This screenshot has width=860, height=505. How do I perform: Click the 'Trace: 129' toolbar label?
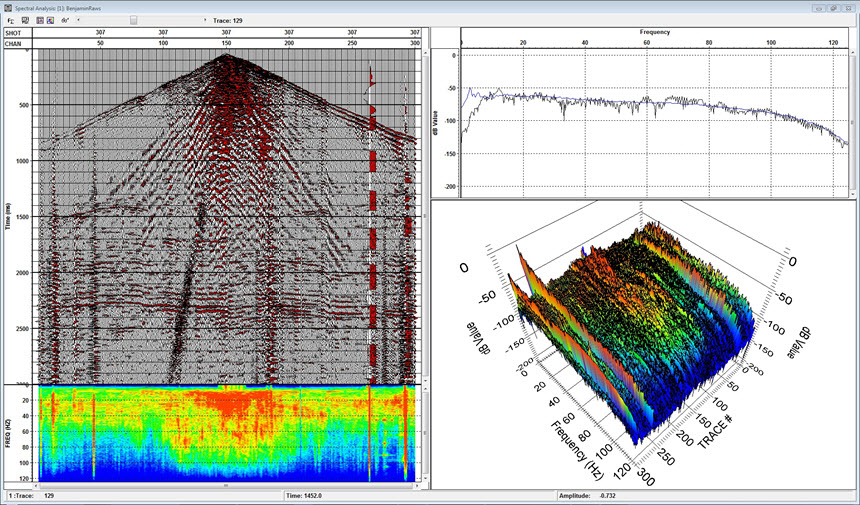pos(228,20)
